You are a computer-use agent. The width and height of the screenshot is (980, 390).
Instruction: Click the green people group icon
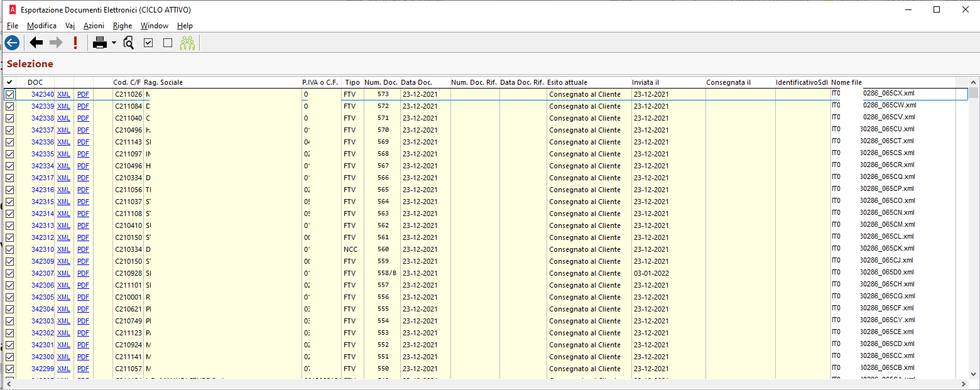pyautogui.click(x=187, y=43)
